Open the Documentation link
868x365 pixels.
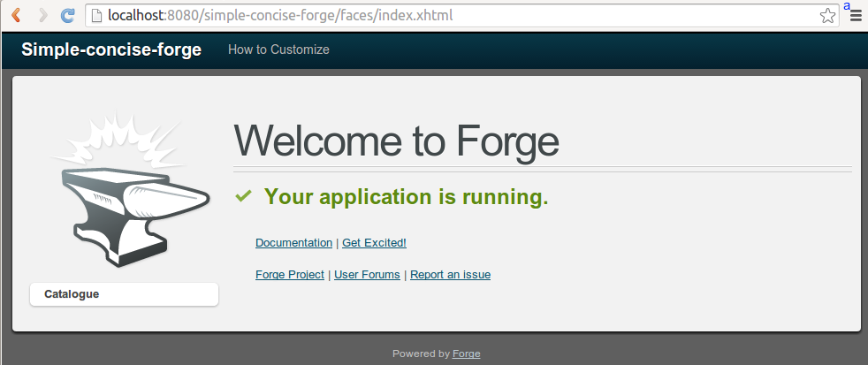(x=293, y=242)
